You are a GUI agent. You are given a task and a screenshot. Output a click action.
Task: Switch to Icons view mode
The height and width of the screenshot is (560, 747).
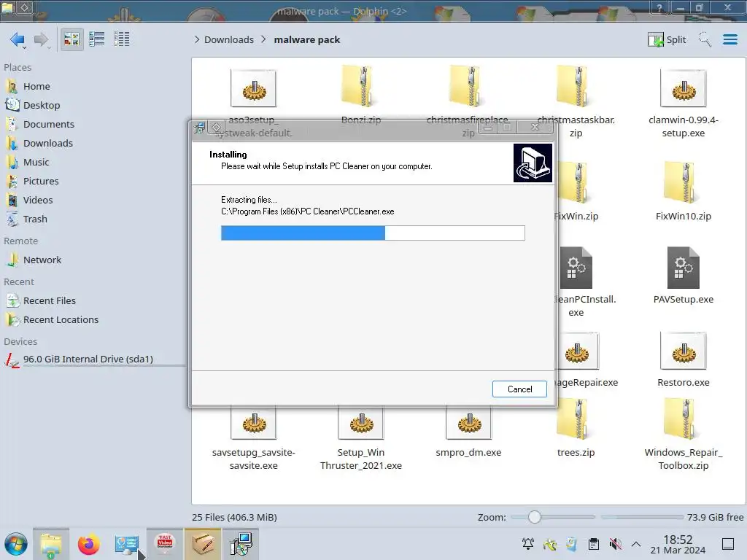click(x=71, y=39)
